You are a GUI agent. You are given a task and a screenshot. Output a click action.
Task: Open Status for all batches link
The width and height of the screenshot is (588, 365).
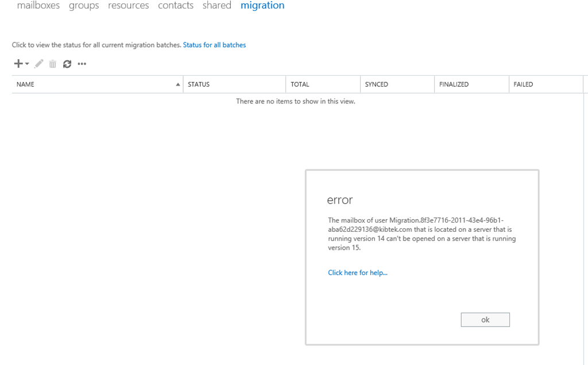pyautogui.click(x=215, y=45)
